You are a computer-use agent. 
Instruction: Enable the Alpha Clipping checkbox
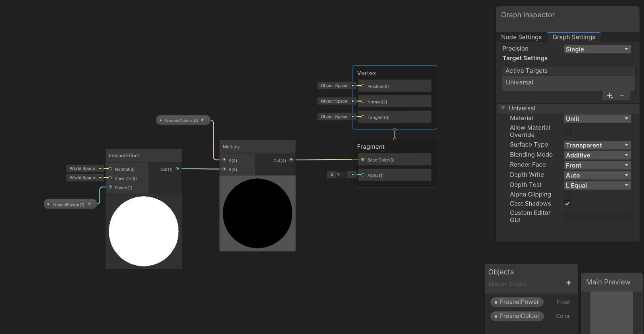(x=567, y=195)
